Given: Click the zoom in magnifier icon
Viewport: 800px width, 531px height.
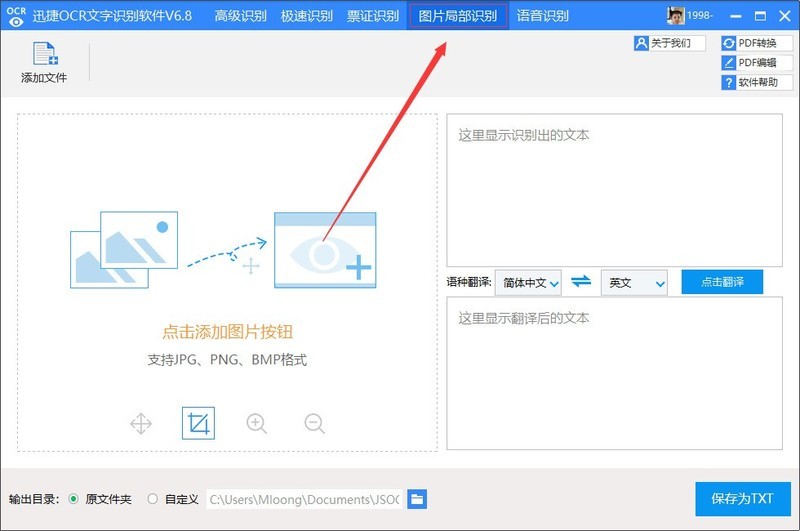Looking at the screenshot, I should (x=257, y=423).
